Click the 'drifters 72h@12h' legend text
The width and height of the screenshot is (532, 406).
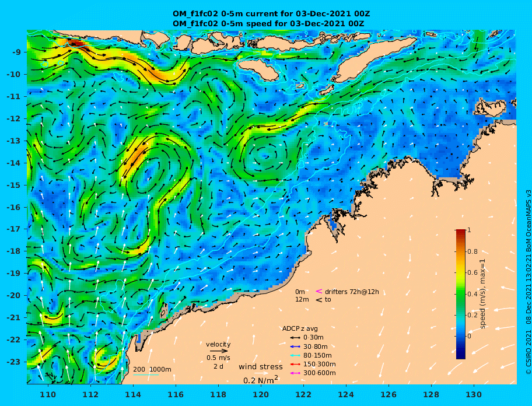(x=352, y=292)
